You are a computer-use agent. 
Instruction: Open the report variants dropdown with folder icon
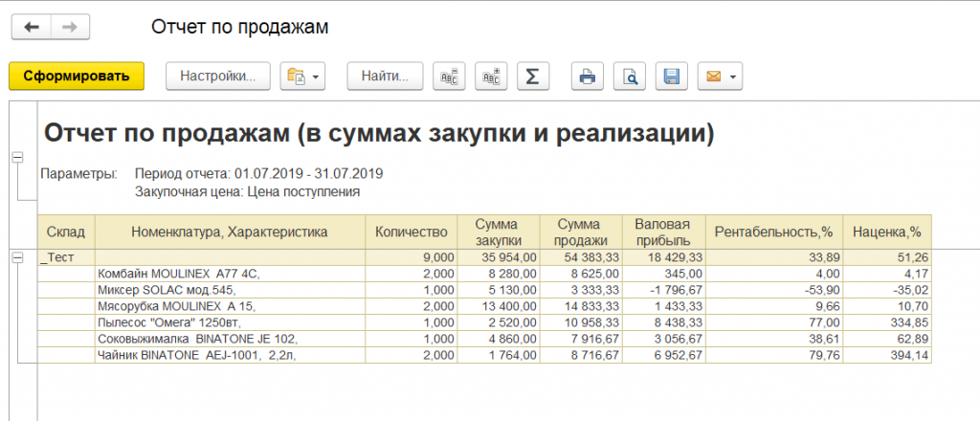pyautogui.click(x=302, y=77)
